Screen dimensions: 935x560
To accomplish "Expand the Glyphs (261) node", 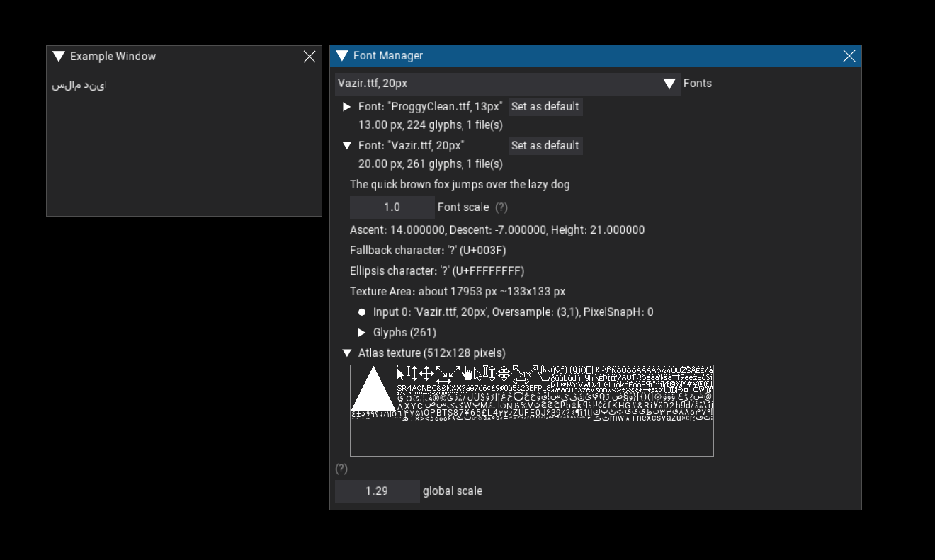I will pos(361,333).
